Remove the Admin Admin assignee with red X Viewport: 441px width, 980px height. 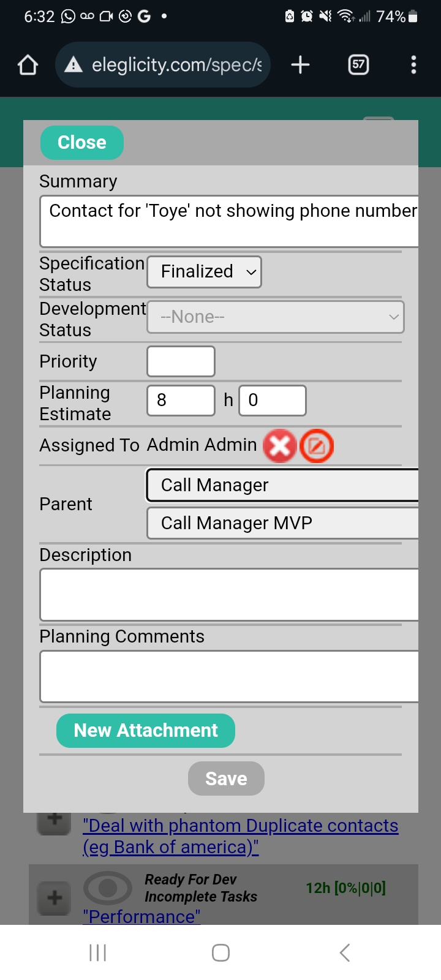(280, 445)
